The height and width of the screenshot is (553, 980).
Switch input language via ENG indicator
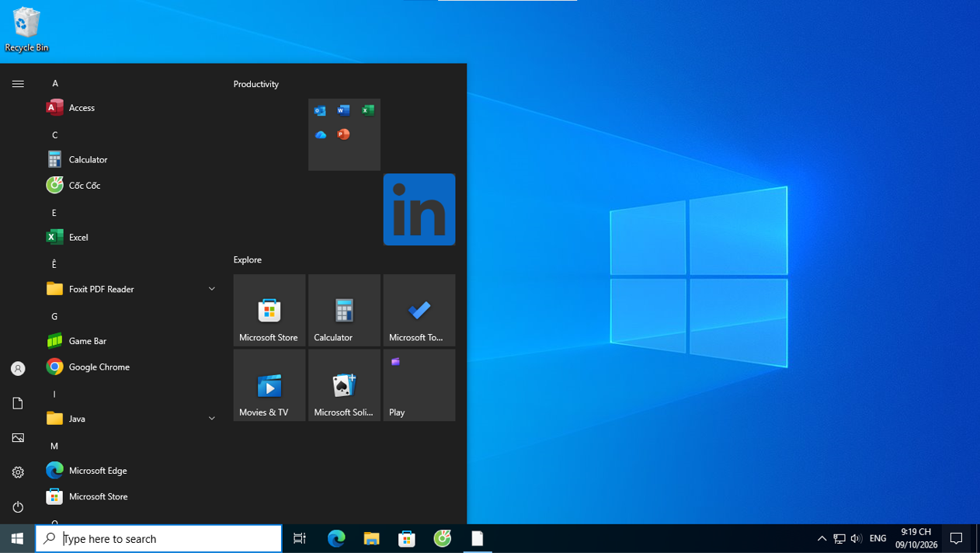tap(878, 539)
